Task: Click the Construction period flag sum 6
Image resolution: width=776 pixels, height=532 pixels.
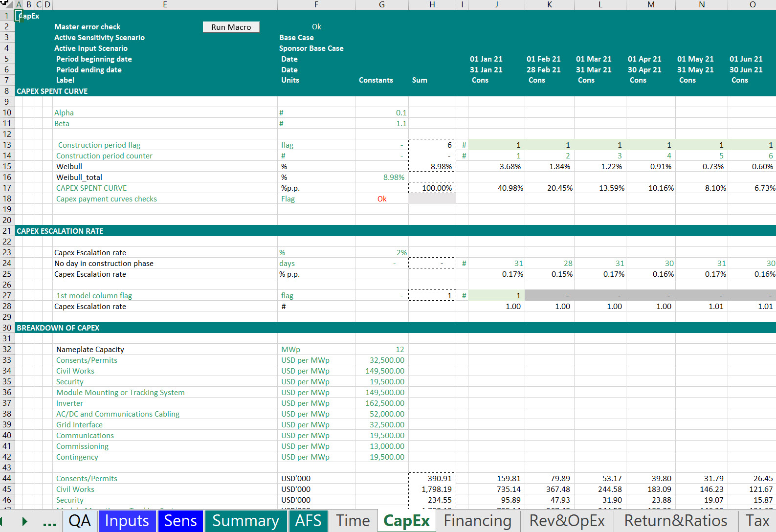Action: (x=432, y=145)
